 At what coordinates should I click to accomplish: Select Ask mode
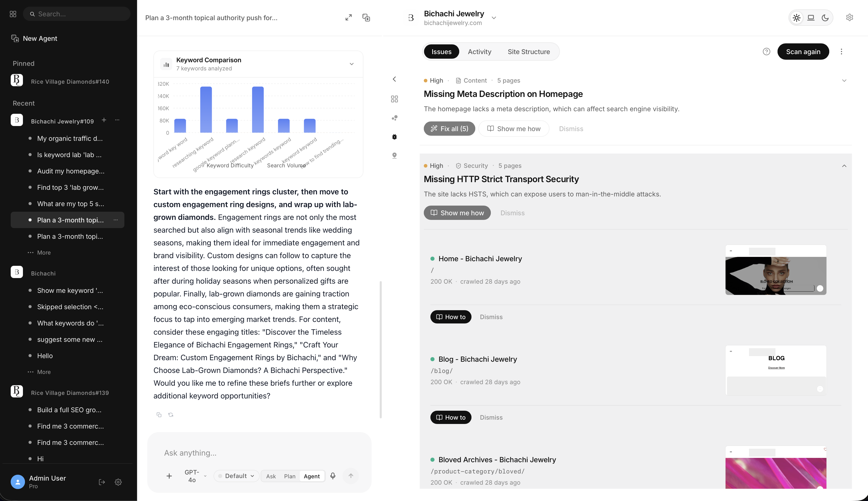271,476
